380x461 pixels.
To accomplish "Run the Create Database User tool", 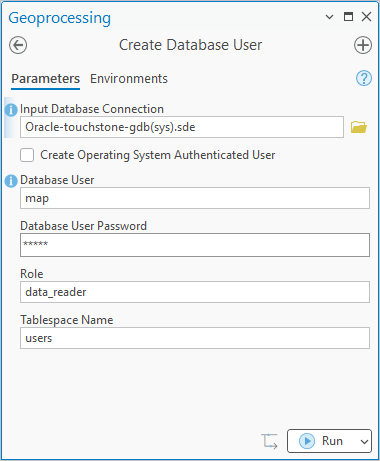I will pos(321,441).
